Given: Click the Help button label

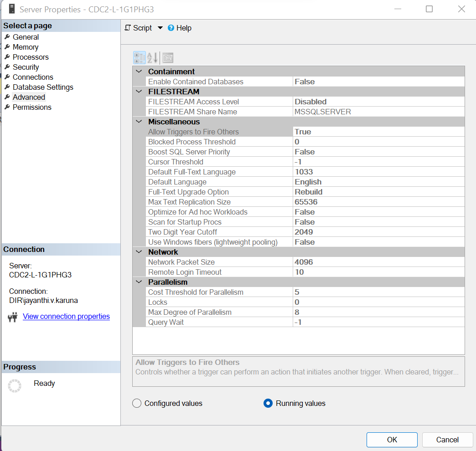Looking at the screenshot, I should 184,28.
